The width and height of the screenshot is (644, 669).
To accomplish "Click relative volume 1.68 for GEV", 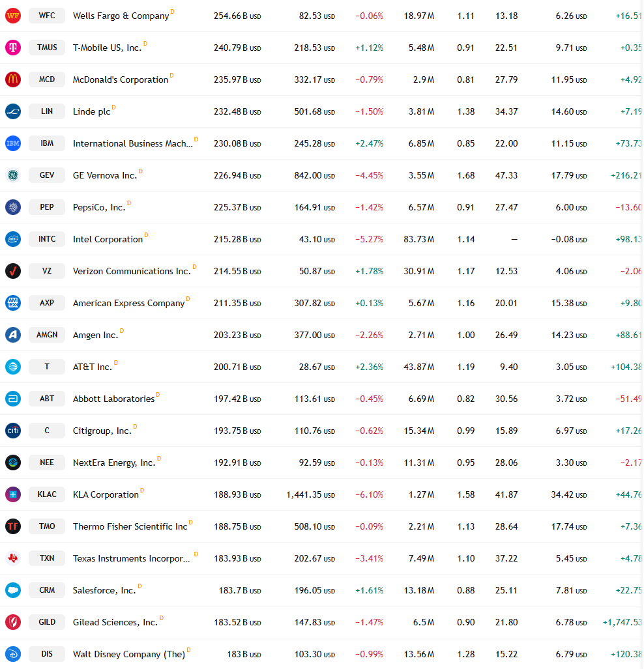I will 466,175.
